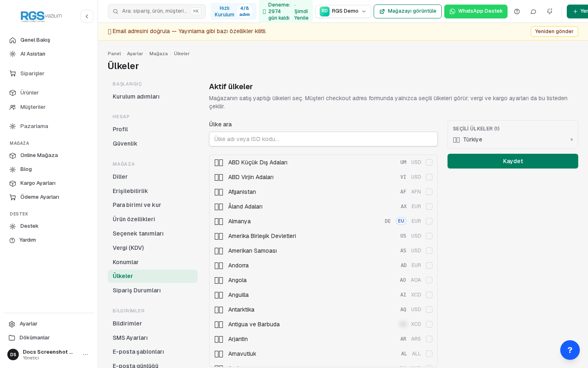Screen dimensions: 588x368
Task: Click the Genel Bakış home icon
Action: coord(13,40)
